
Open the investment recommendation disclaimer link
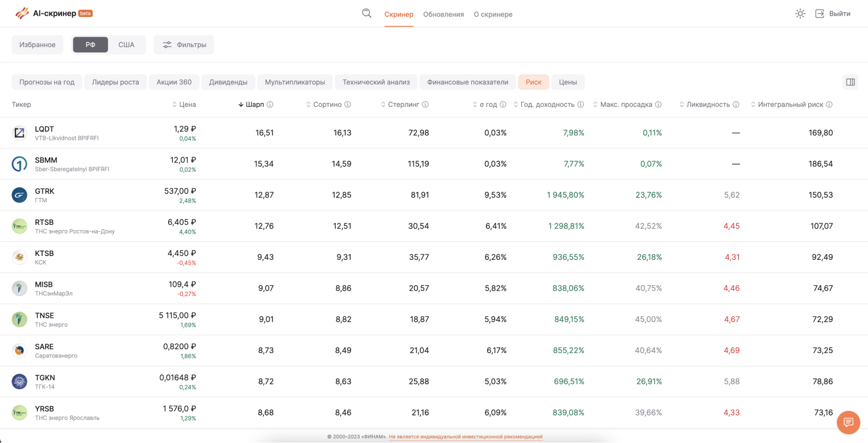(466, 437)
